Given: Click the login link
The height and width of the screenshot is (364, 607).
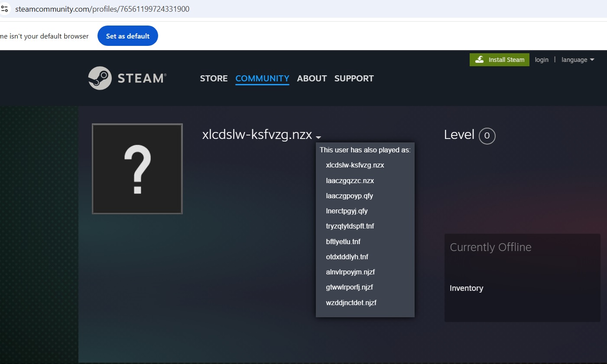Looking at the screenshot, I should click(541, 60).
